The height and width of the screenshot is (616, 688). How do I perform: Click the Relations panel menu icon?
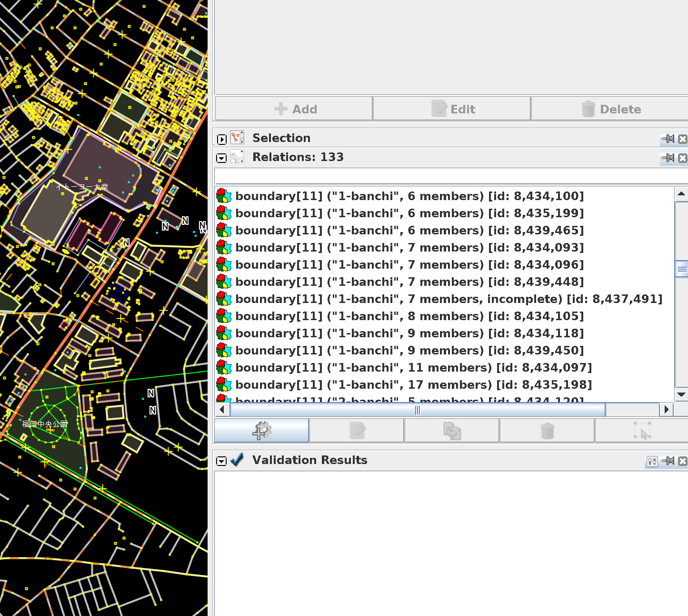coord(237,157)
